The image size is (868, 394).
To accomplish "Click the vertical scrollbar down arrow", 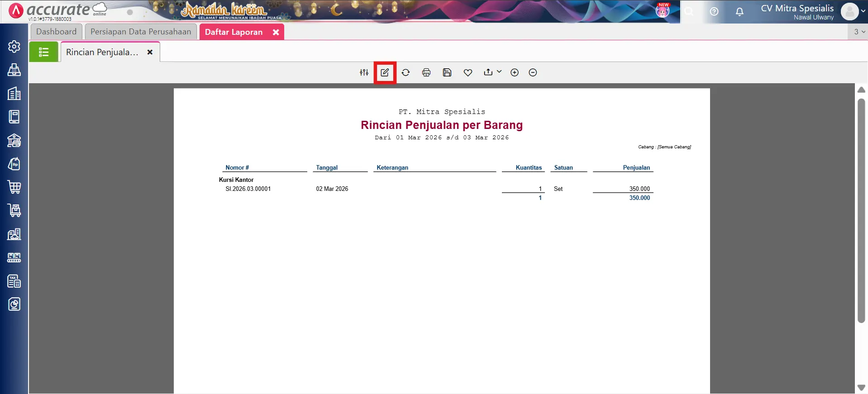I will point(861,388).
